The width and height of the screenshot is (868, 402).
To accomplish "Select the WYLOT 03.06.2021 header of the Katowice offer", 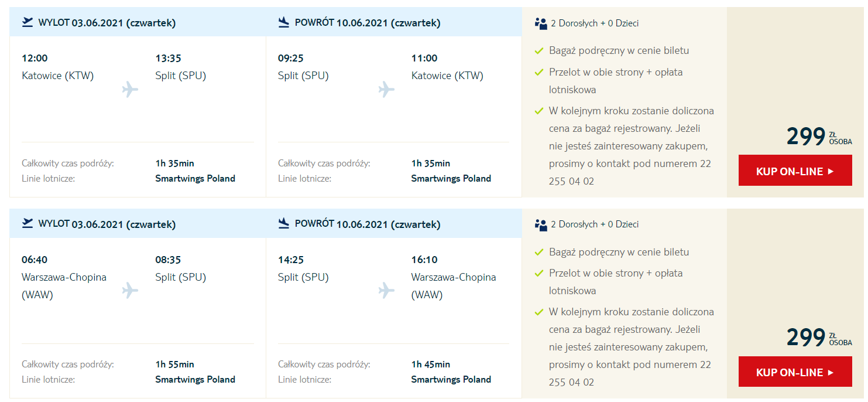I will pyautogui.click(x=107, y=23).
